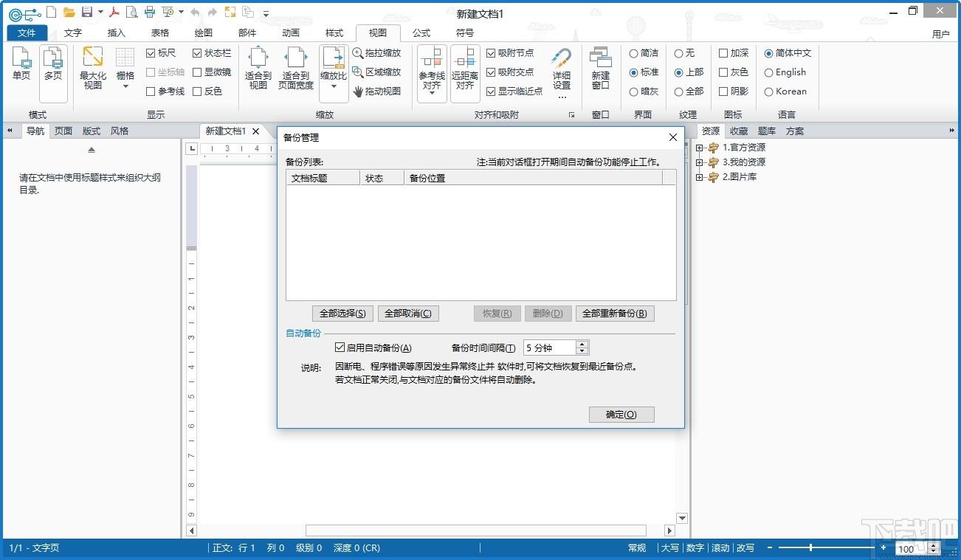Collapse right resource panel arrow icon

click(x=952, y=131)
